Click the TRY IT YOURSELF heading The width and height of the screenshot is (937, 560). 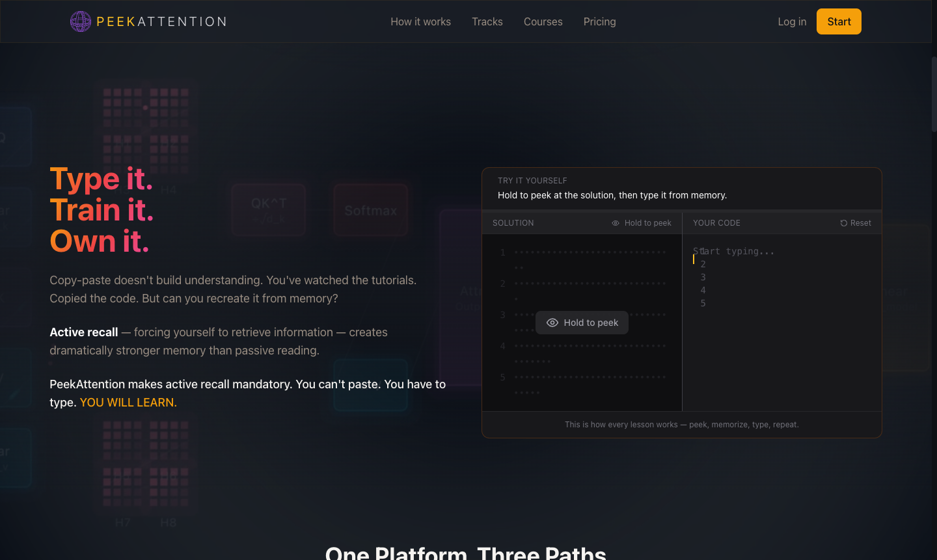(x=532, y=181)
